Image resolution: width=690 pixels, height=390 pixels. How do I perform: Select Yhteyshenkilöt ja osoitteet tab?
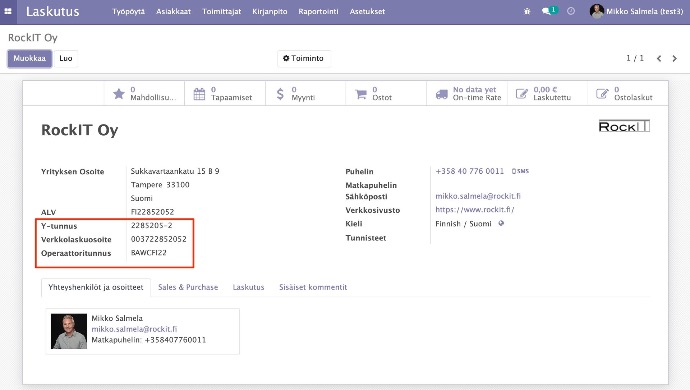pyautogui.click(x=96, y=287)
